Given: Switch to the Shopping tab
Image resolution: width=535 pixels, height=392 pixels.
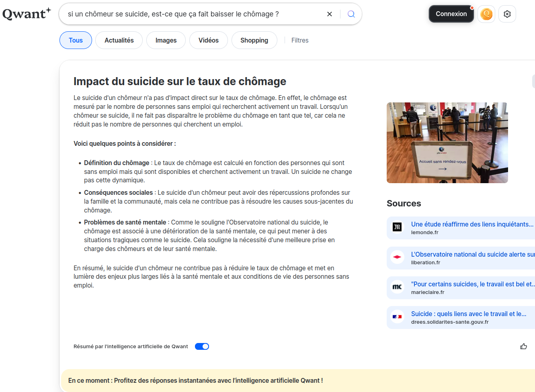Looking at the screenshot, I should 254,40.
